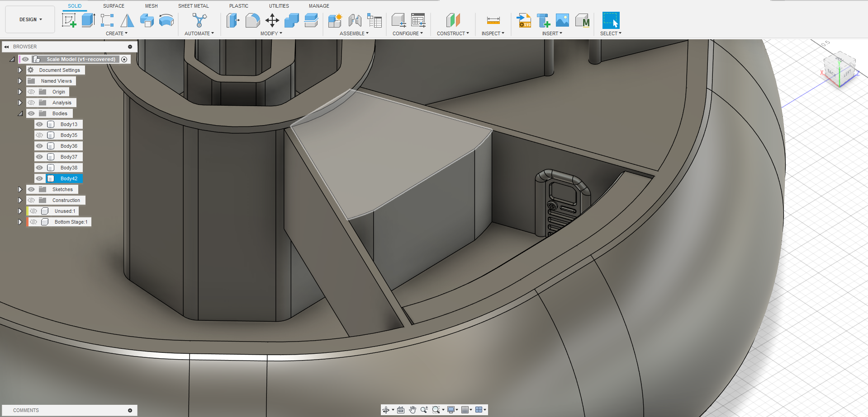Image resolution: width=868 pixels, height=417 pixels.
Task: Click the Automate fork icon
Action: point(199,20)
